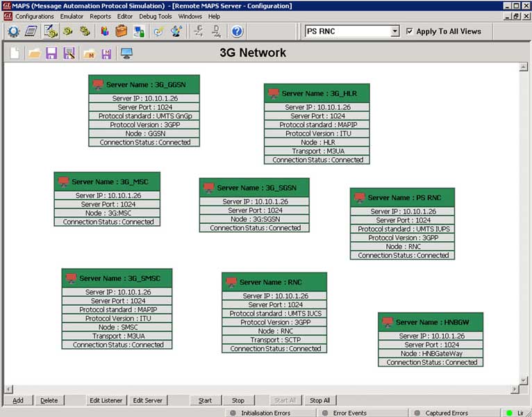The width and height of the screenshot is (532, 417).
Task: Click the orange briefcase toolbar icon
Action: pyautogui.click(x=121, y=31)
